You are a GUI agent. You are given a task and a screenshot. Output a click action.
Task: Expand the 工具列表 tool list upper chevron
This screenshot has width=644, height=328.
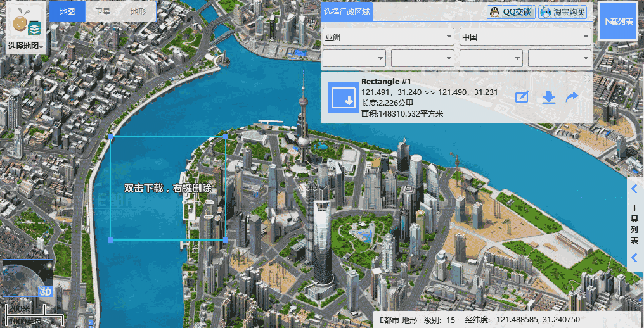pyautogui.click(x=635, y=189)
